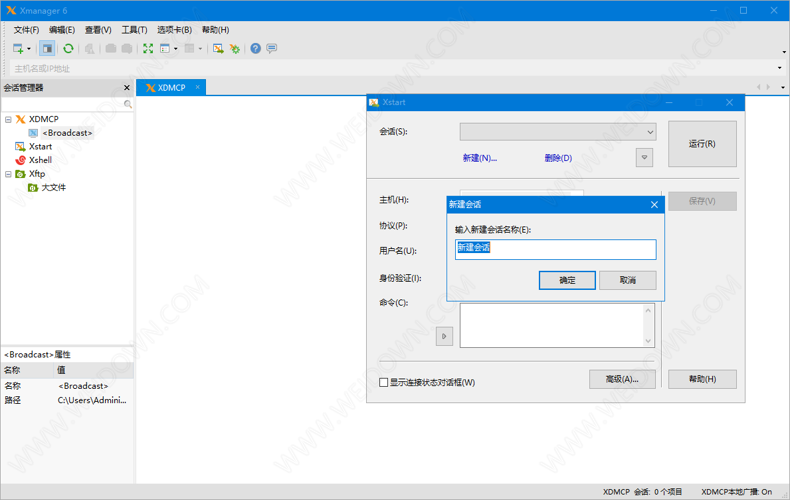Enable the 显示连接状态对话框(W) checkbox
Viewport: 790px width, 500px height.
[383, 383]
